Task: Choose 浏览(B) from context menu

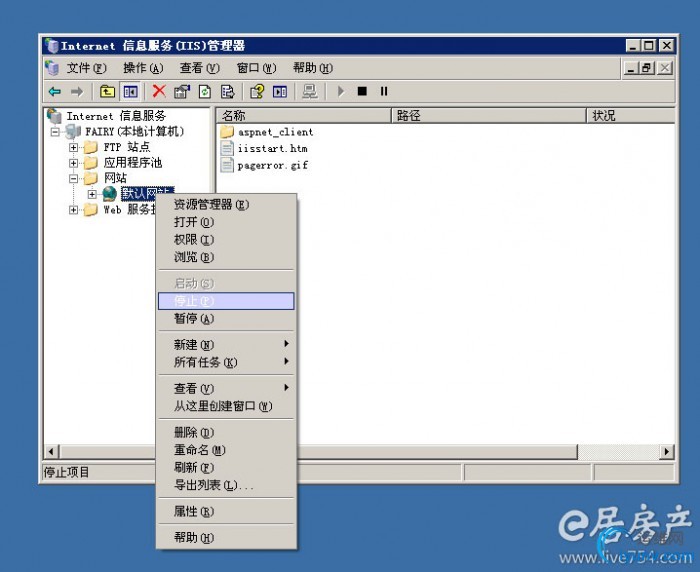Action: click(226, 257)
